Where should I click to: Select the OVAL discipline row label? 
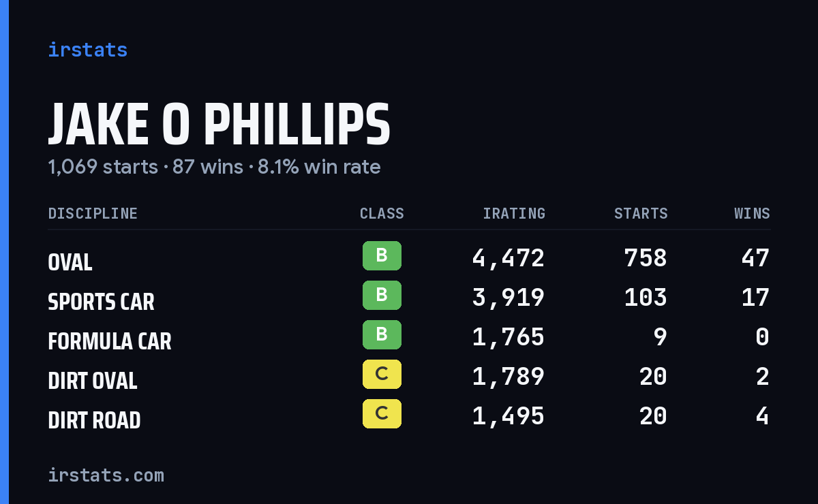click(x=70, y=262)
